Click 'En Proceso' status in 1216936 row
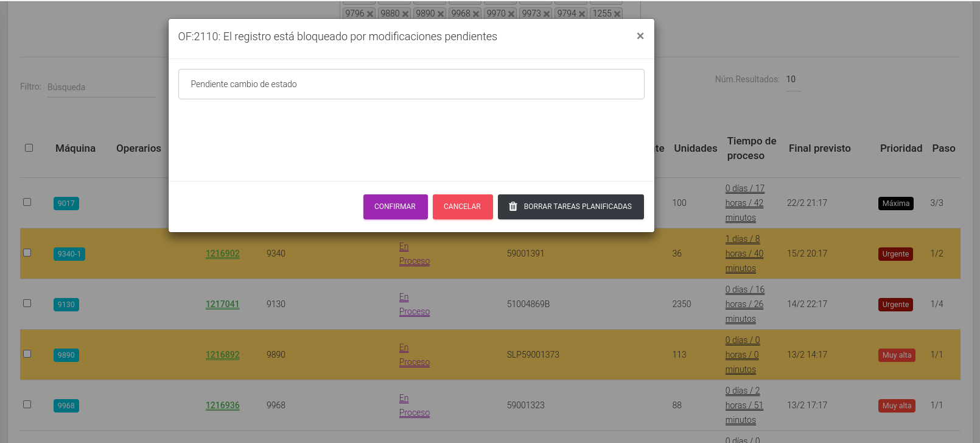The width and height of the screenshot is (980, 443). click(415, 405)
